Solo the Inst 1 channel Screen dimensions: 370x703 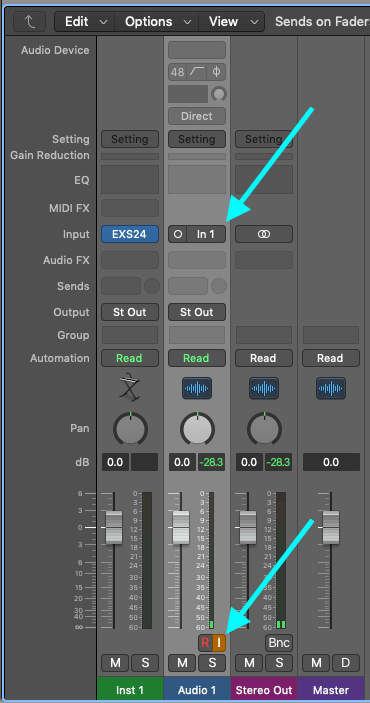[x=145, y=663]
